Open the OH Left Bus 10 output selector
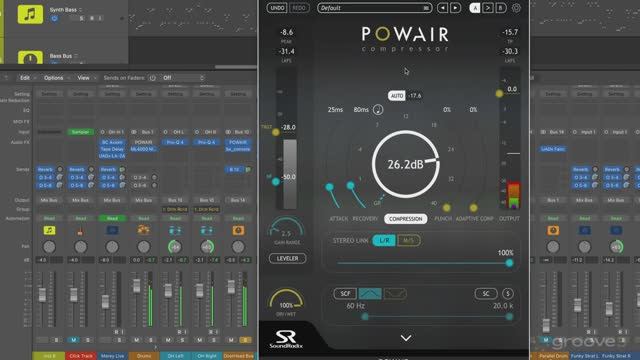The width and height of the screenshot is (640, 360). 175,200
